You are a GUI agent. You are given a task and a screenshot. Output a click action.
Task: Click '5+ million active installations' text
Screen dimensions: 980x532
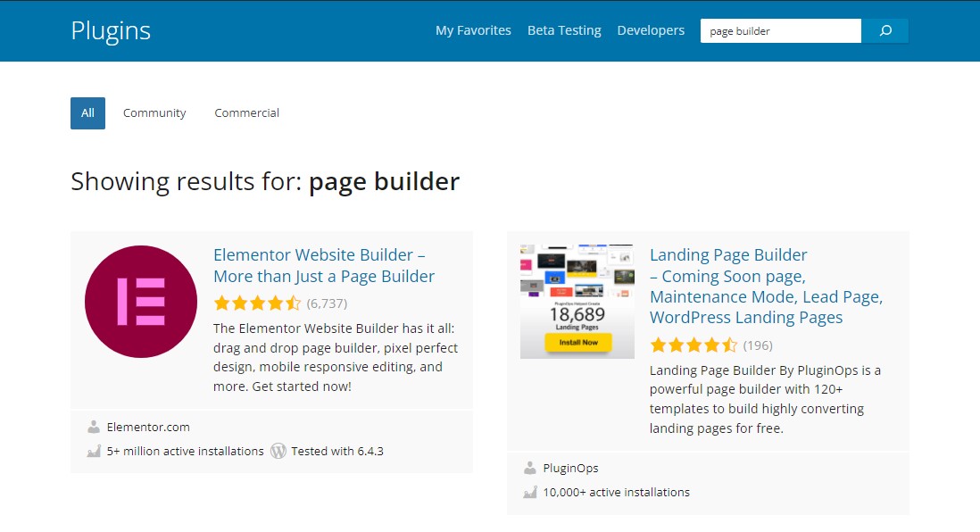185,452
